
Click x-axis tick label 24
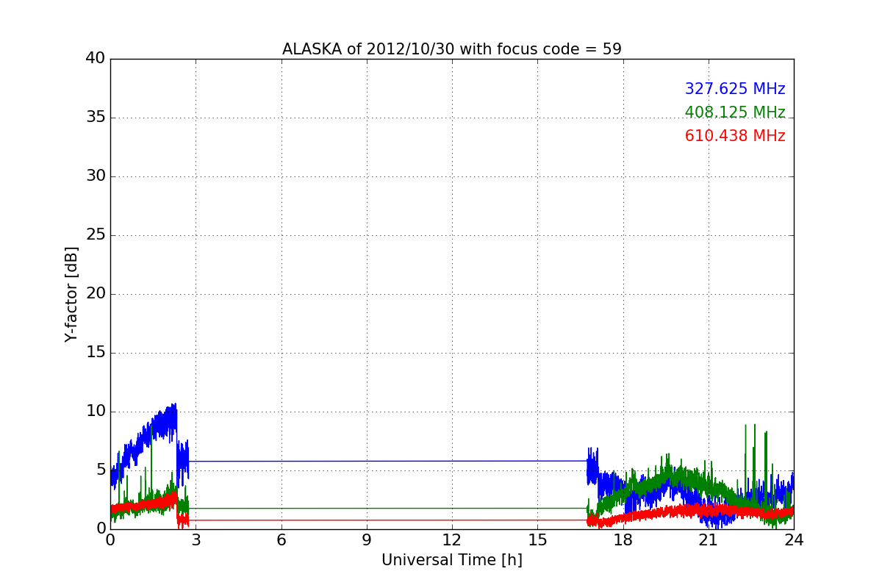click(x=794, y=539)
